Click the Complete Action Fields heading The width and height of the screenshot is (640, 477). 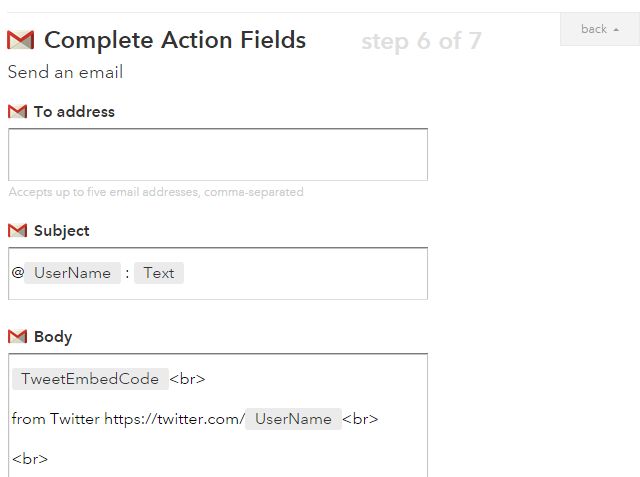175,40
